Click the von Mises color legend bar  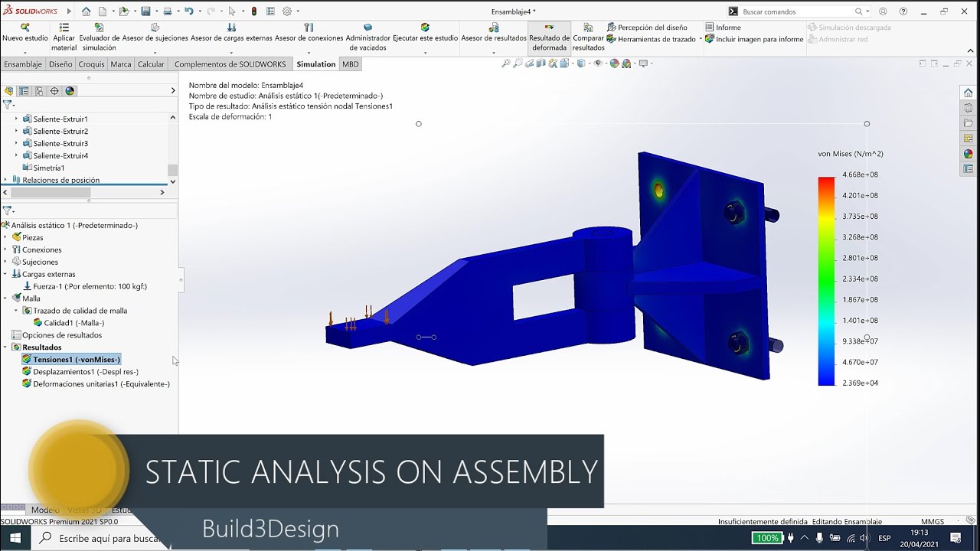[826, 281]
